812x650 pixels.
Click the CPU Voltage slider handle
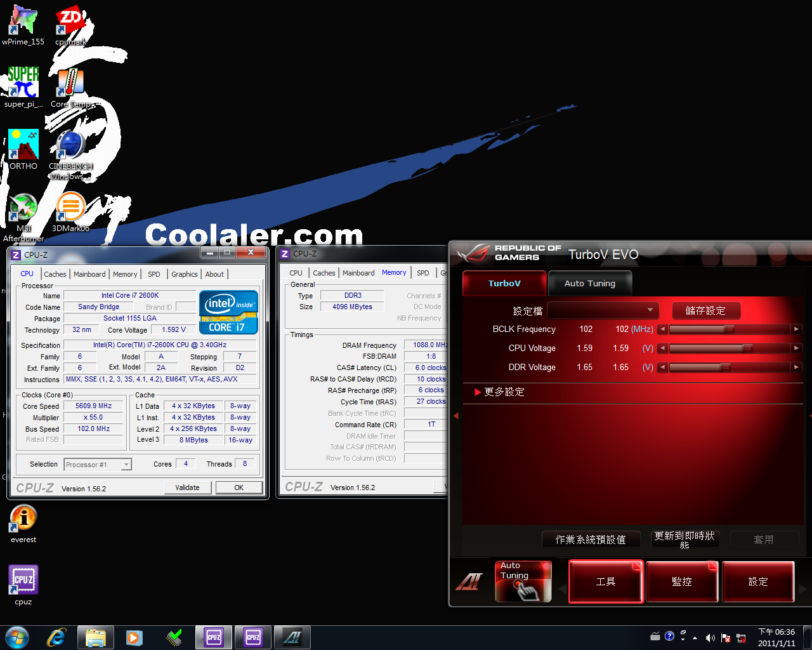tap(748, 348)
